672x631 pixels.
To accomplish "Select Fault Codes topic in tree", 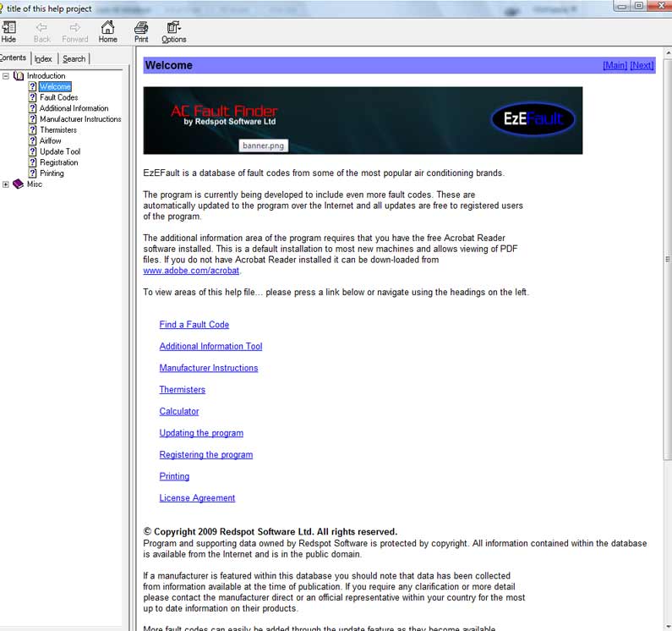I will 58,97.
